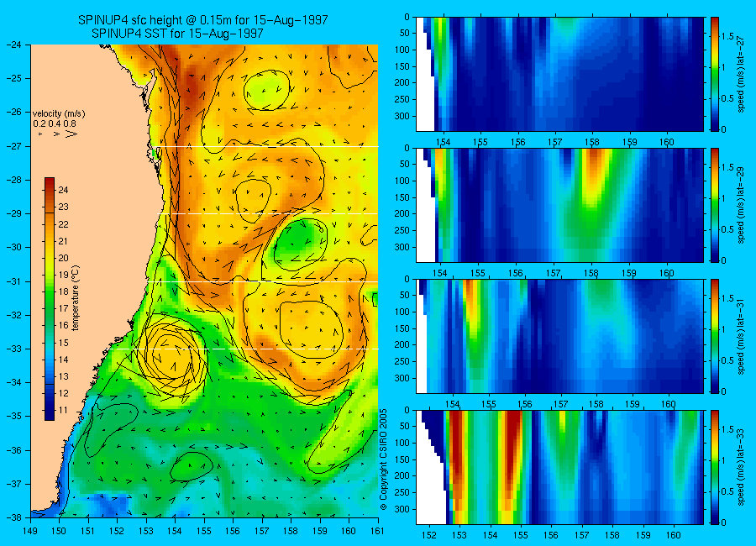This screenshot has width=756, height=546.
Task: Click the speed color bar for lat=-27 panel
Action: click(x=715, y=74)
